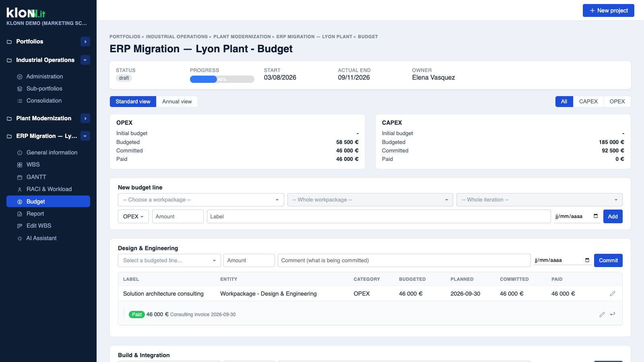Screen dimensions: 644x362
Task: Click the Budget coin icon
Action: tap(19, 202)
